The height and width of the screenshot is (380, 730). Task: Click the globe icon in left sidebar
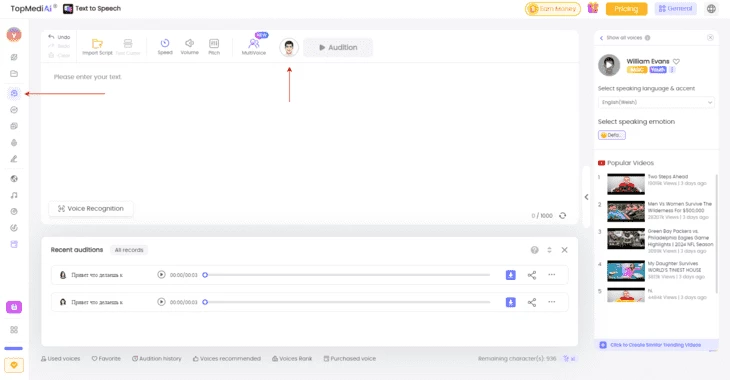pos(14,178)
